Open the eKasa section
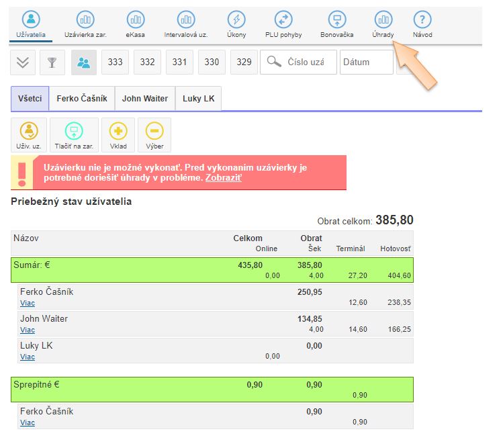 tap(135, 20)
